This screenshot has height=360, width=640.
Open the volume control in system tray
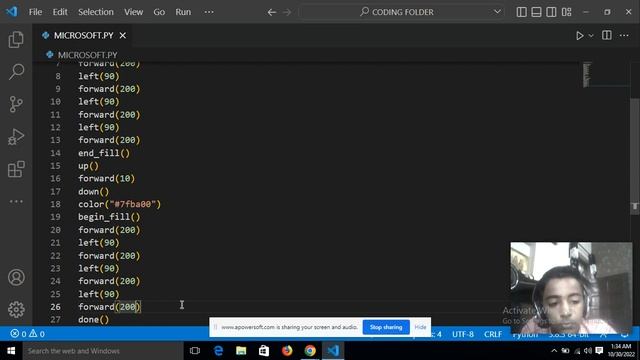coord(588,351)
